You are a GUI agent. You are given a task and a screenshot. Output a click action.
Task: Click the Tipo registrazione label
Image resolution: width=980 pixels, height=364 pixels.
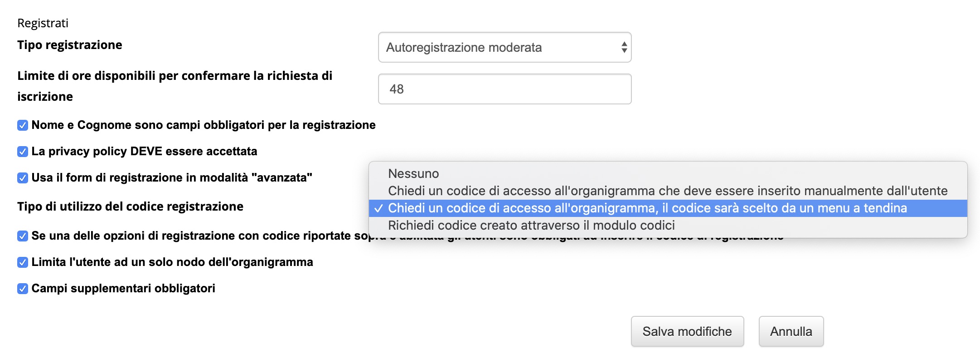[x=70, y=45]
